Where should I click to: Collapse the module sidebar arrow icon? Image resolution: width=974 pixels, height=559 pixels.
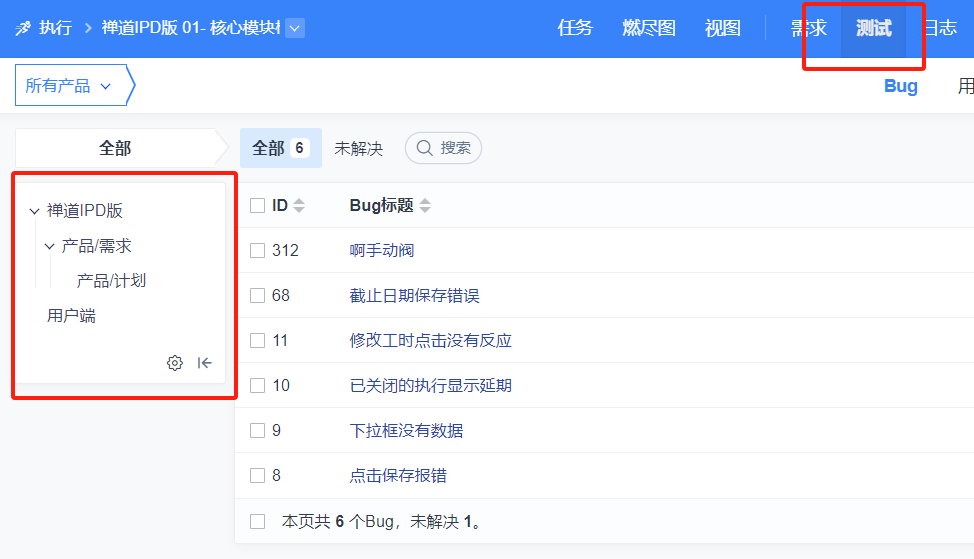pyautogui.click(x=204, y=363)
